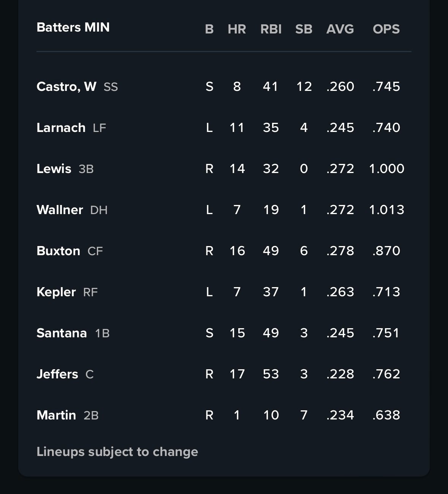Open Castro, W player name
This screenshot has height=494, width=448.
coord(66,87)
